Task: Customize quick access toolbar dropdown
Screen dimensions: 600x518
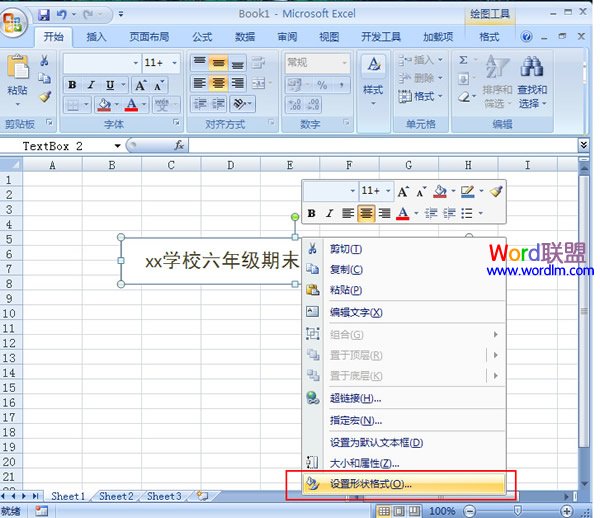Action: click(121, 15)
